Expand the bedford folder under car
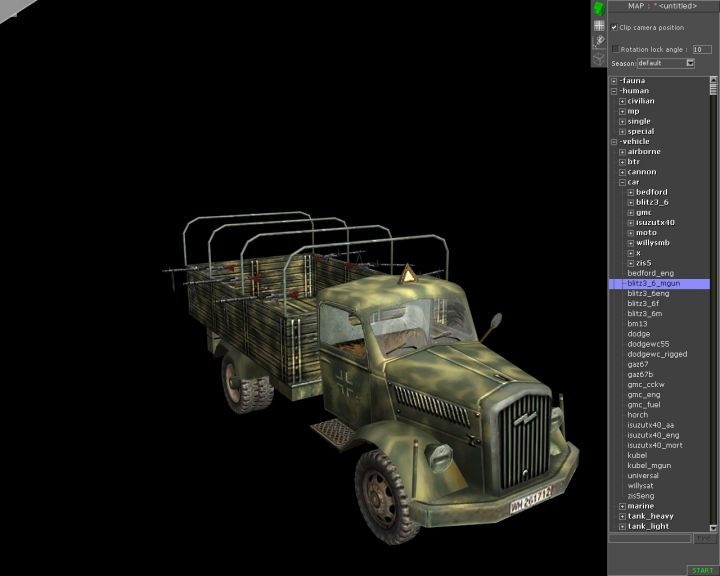This screenshot has width=720, height=576. pos(630,192)
